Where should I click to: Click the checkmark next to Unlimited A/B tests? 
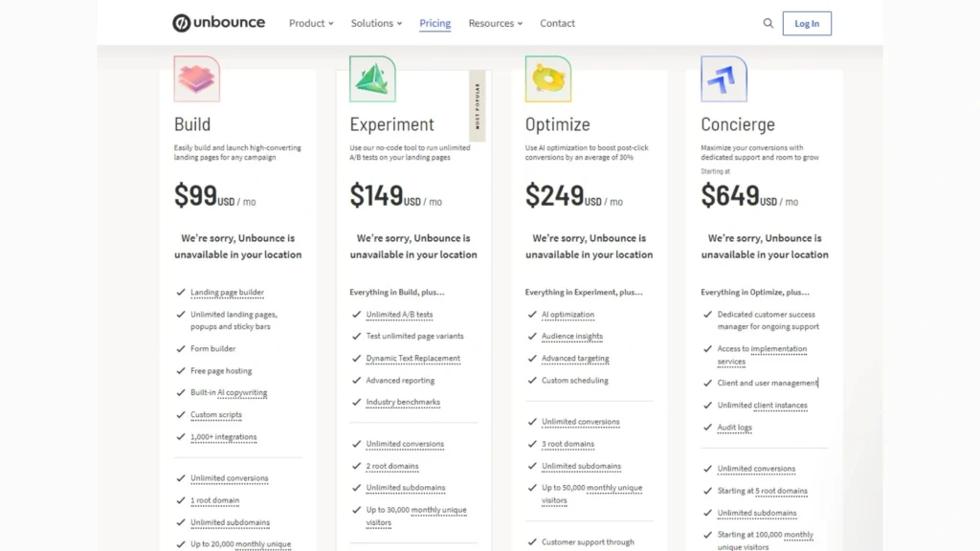pos(357,314)
